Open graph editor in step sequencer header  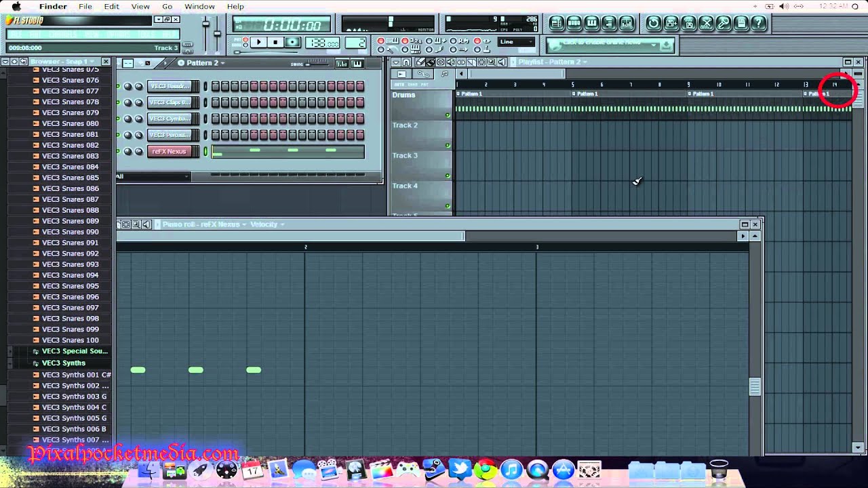point(342,64)
